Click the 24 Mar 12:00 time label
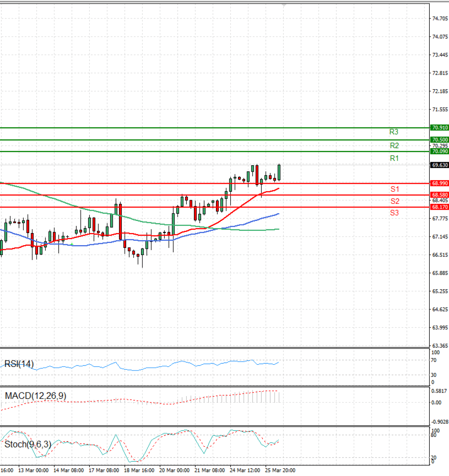 [245, 470]
